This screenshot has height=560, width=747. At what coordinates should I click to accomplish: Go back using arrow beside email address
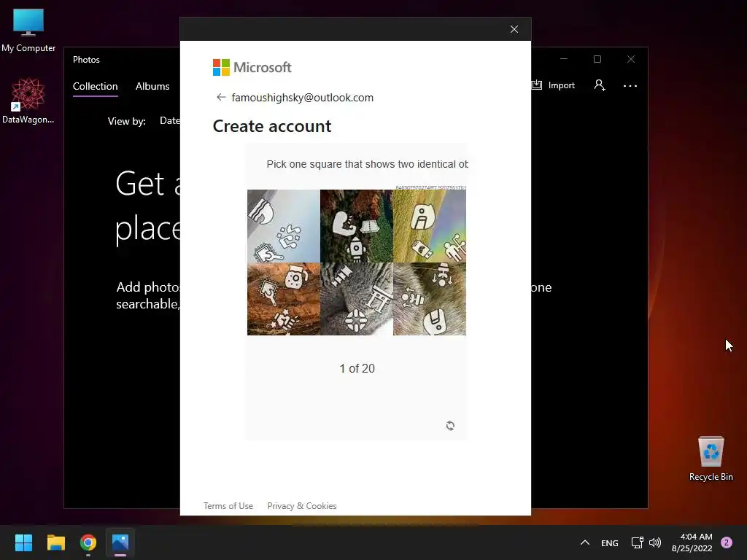(x=220, y=97)
